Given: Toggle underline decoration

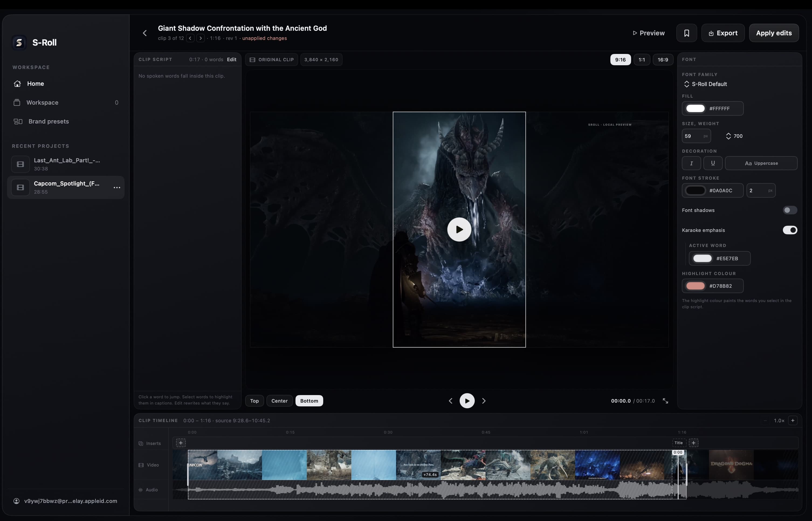Looking at the screenshot, I should (x=713, y=163).
